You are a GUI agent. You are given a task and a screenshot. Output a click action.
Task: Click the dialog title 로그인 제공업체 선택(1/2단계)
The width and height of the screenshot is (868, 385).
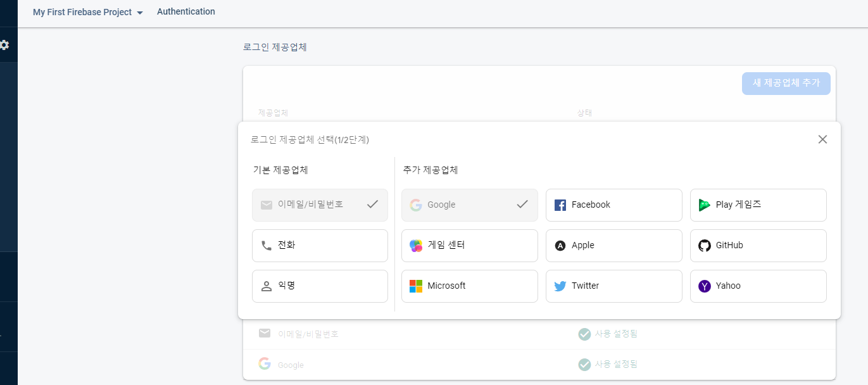point(310,140)
